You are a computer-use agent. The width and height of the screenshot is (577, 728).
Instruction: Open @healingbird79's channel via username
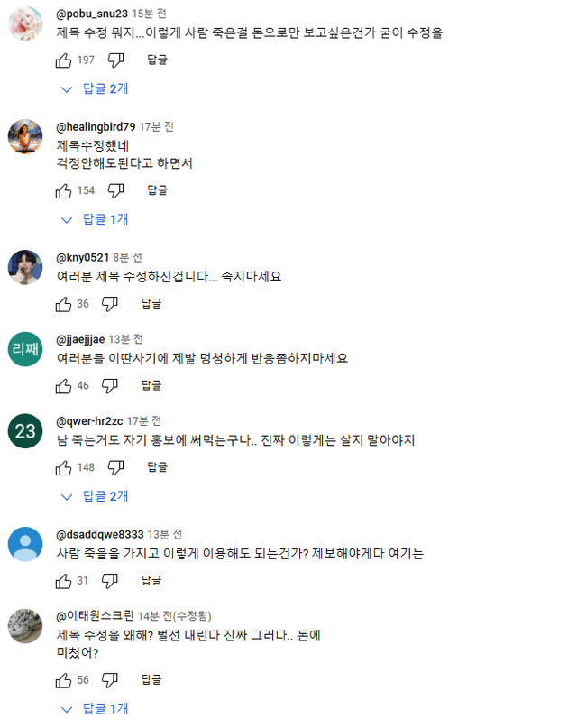pyautogui.click(x=96, y=126)
